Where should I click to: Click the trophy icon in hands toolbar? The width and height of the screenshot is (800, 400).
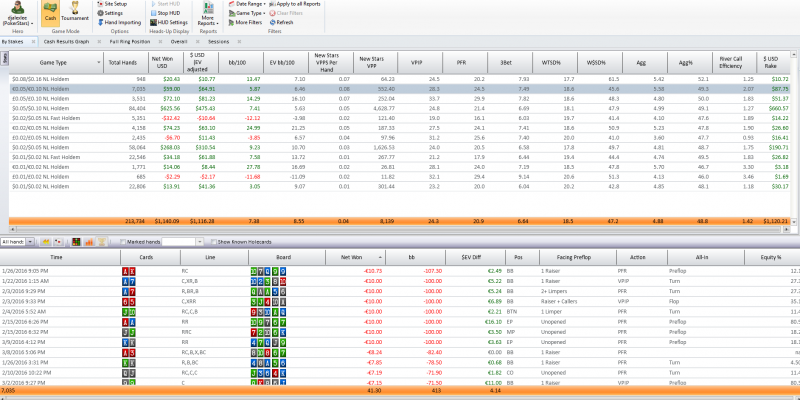tap(102, 241)
